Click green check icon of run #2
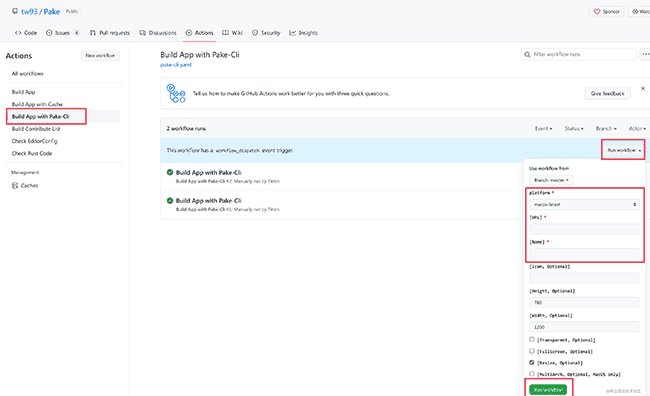Screen dimensions: 650x396 coord(170,172)
